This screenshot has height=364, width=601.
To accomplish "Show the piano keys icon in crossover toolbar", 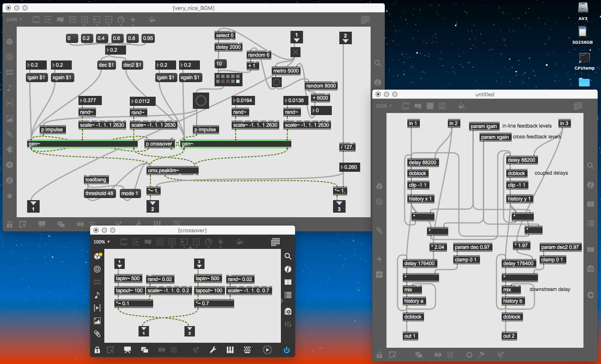I will [x=230, y=350].
